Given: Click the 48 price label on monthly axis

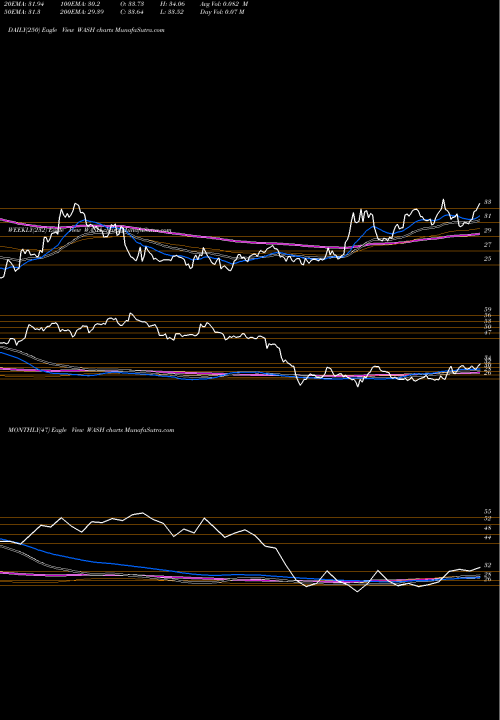Looking at the screenshot, I should [488, 528].
